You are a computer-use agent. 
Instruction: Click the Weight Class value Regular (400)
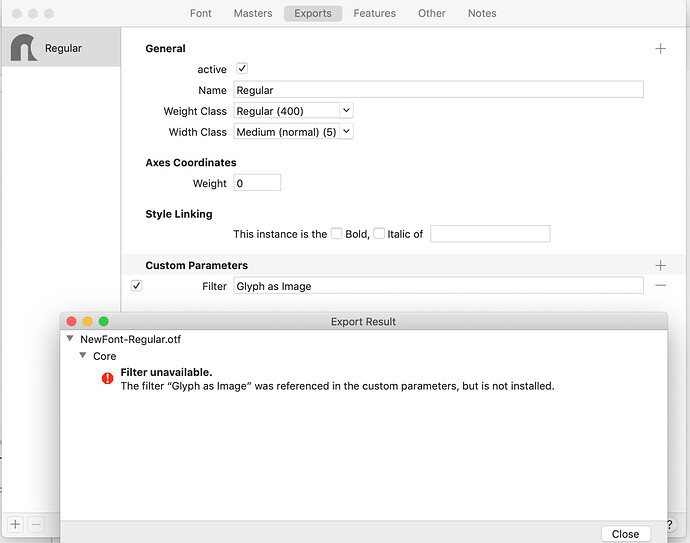pos(287,111)
